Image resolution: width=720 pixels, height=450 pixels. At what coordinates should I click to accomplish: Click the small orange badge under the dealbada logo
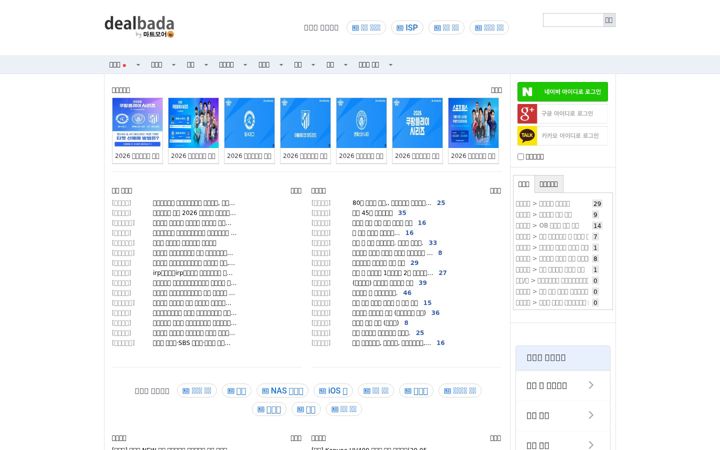pyautogui.click(x=170, y=34)
